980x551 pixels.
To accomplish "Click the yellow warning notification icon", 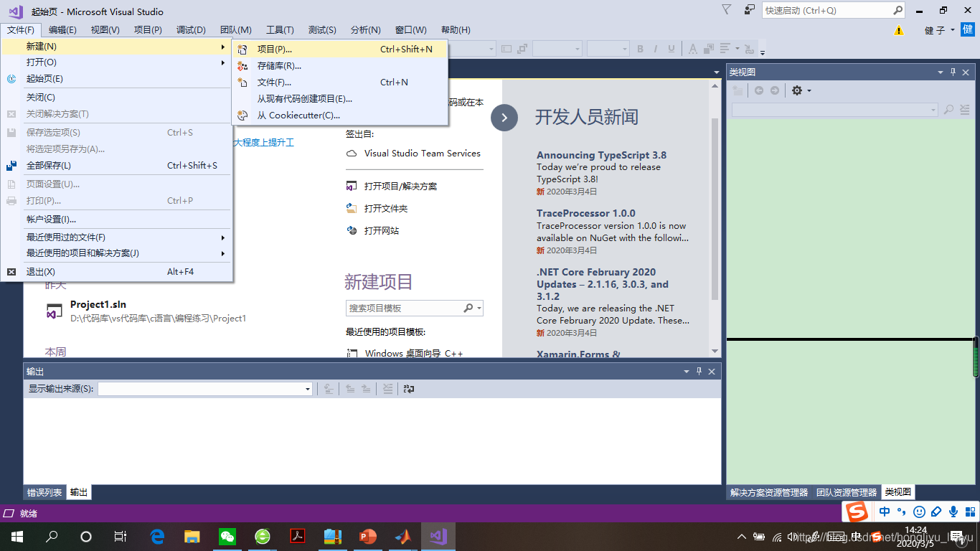I will coord(899,31).
